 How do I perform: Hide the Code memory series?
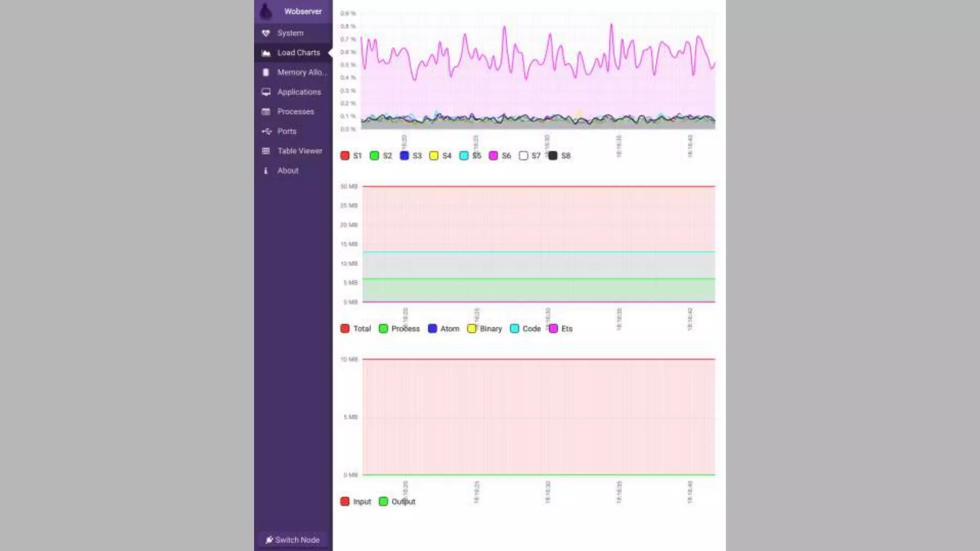[514, 329]
